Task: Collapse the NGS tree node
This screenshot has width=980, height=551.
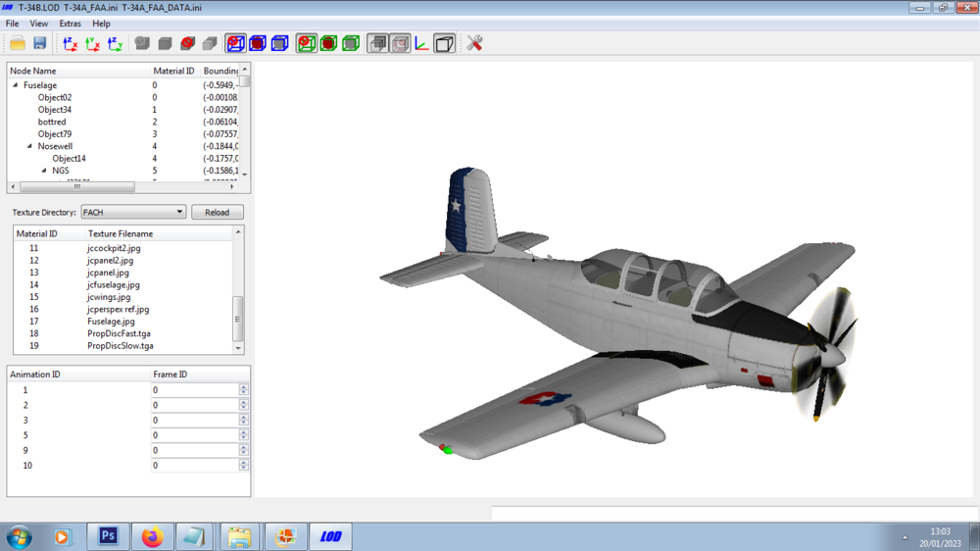Action: pos(44,171)
